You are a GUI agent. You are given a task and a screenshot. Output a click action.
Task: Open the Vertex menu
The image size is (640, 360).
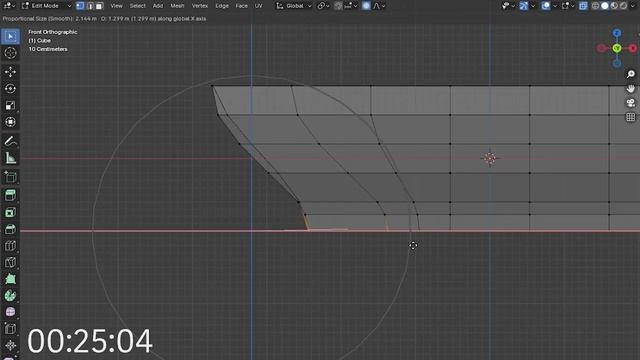click(200, 6)
